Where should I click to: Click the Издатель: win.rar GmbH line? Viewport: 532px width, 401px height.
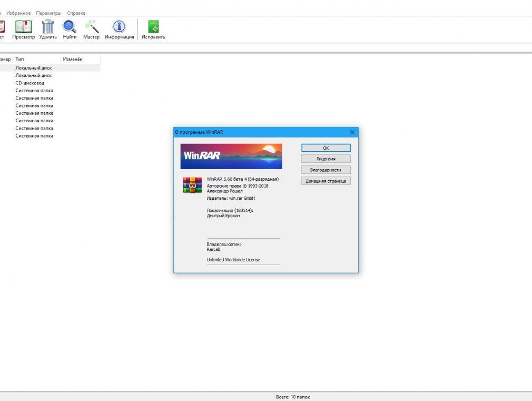231,198
